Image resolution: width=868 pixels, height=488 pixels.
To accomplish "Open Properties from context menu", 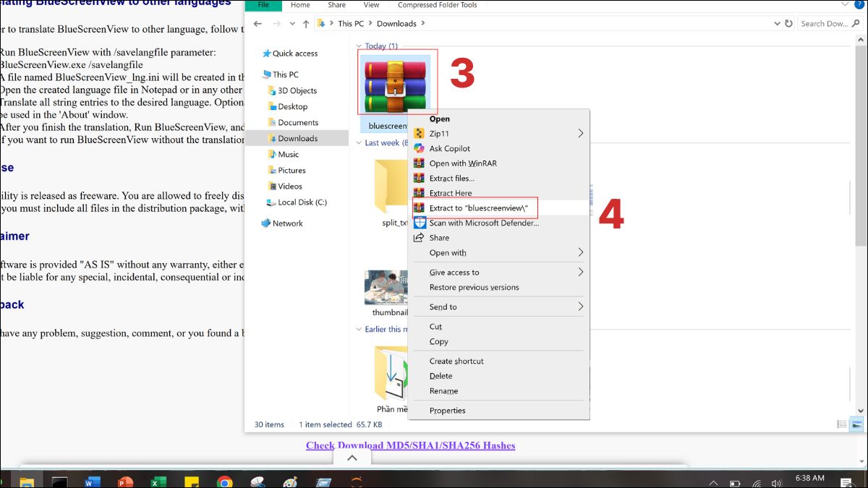I will point(447,410).
